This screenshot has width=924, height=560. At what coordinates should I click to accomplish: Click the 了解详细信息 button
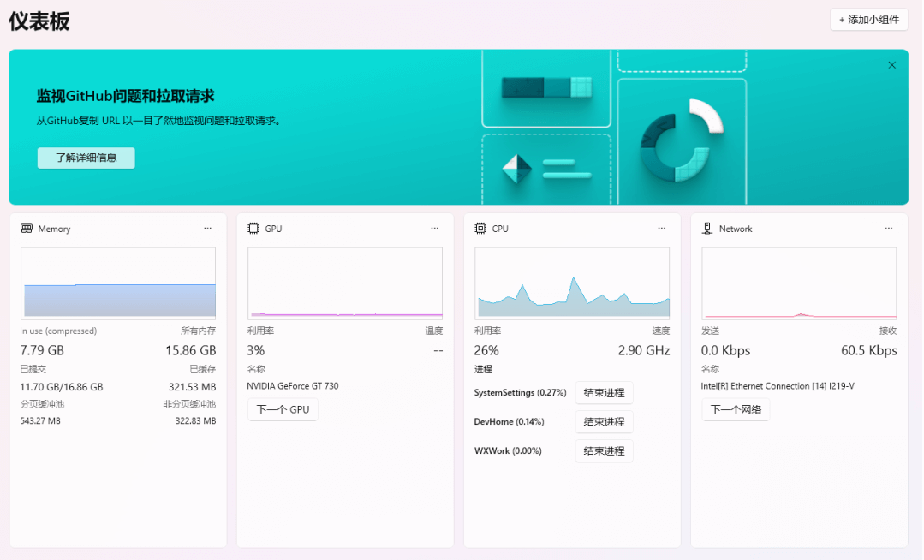pyautogui.click(x=86, y=158)
